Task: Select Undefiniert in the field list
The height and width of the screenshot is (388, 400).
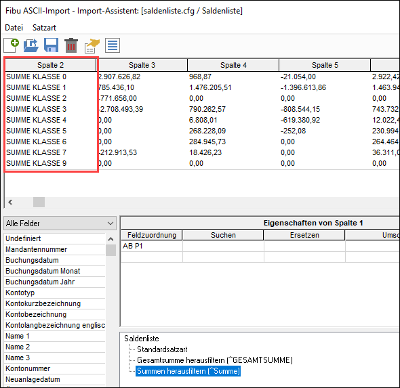Action: point(54,239)
